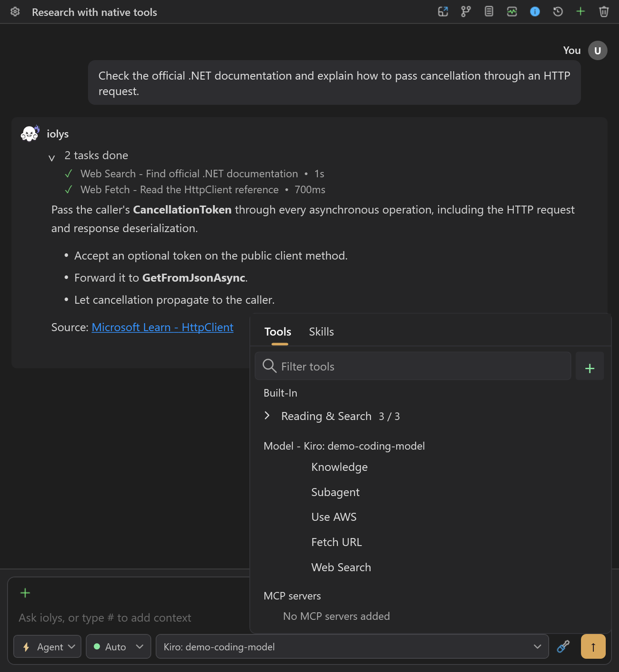Image resolution: width=619 pixels, height=672 pixels.
Task: Start a new chat with green plus
Action: pyautogui.click(x=581, y=12)
